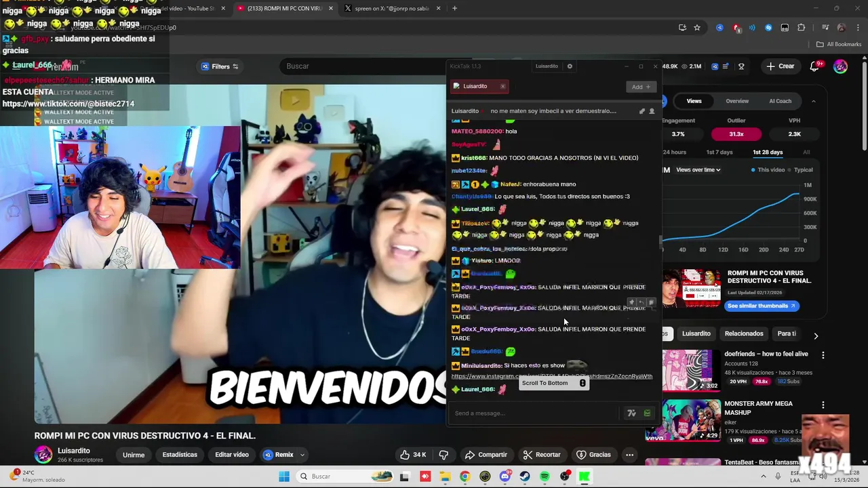Open the Windows Start menu

click(x=284, y=476)
